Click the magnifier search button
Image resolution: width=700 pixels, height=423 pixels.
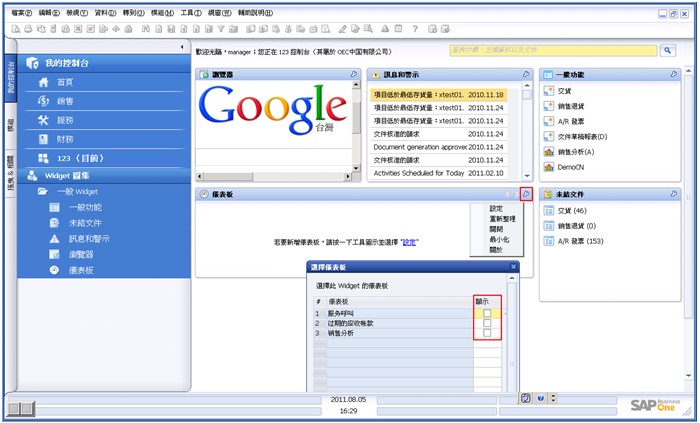click(x=667, y=50)
